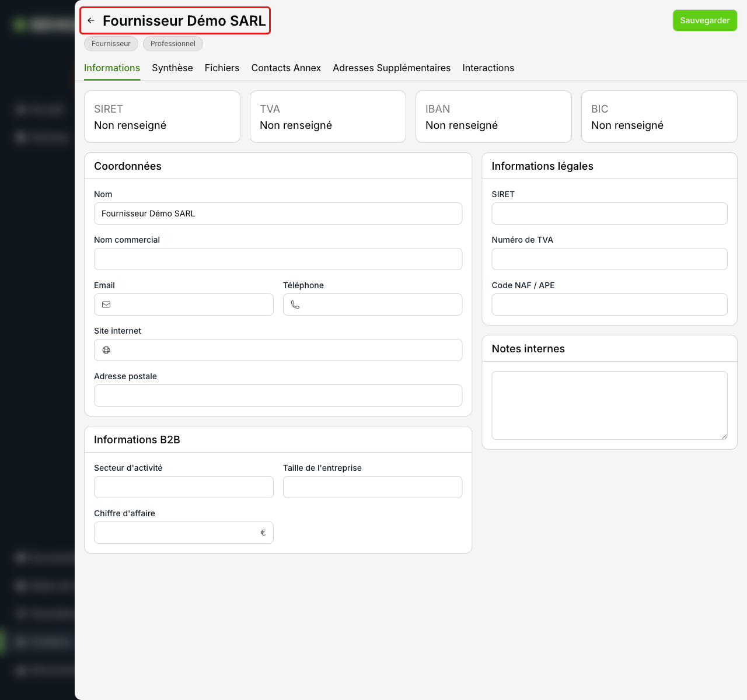
Task: Click inside the Notes internes text area
Action: 609,405
